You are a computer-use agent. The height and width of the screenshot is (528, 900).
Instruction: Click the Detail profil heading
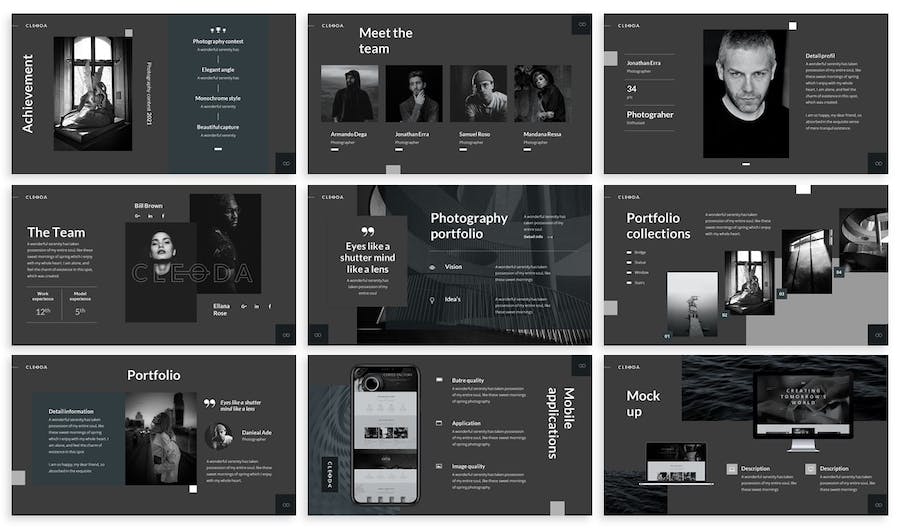pyautogui.click(x=820, y=56)
